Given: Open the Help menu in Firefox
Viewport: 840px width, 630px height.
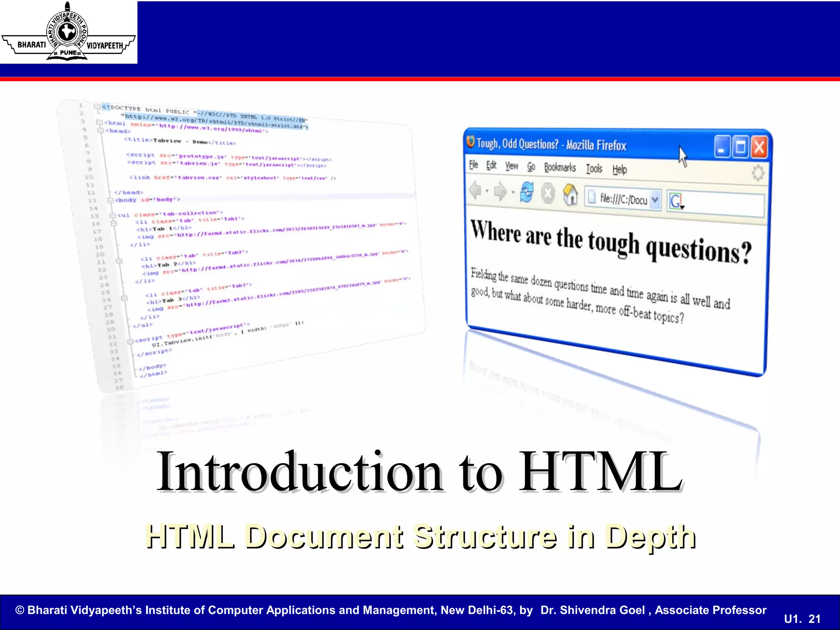Looking at the screenshot, I should click(619, 169).
